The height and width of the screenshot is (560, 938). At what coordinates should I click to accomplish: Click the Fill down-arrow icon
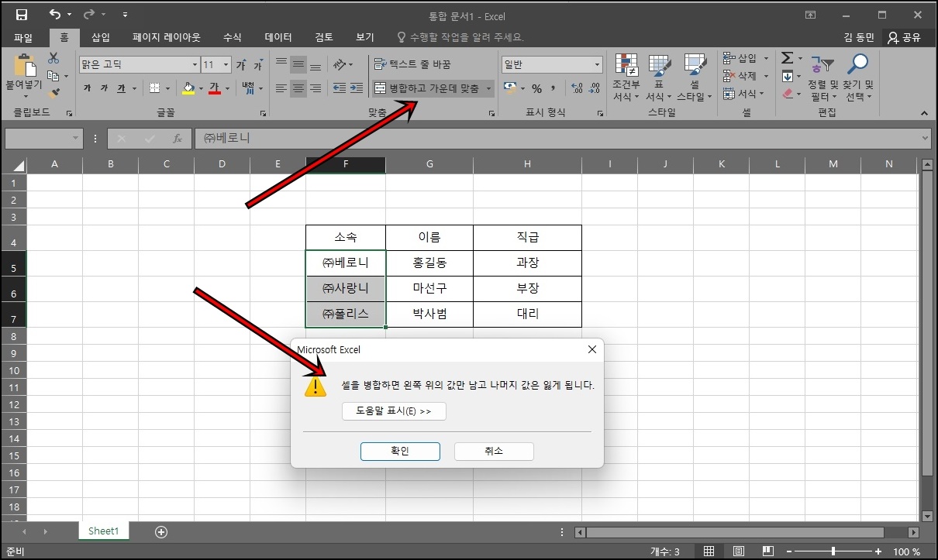tap(787, 76)
